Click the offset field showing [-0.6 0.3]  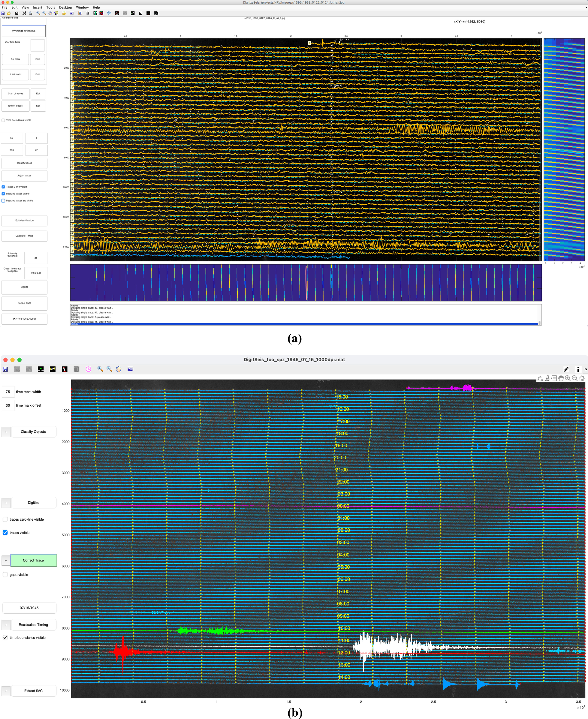pos(36,273)
